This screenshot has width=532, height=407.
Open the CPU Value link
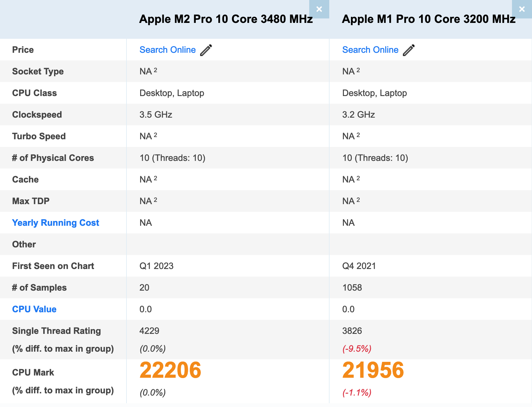34,309
